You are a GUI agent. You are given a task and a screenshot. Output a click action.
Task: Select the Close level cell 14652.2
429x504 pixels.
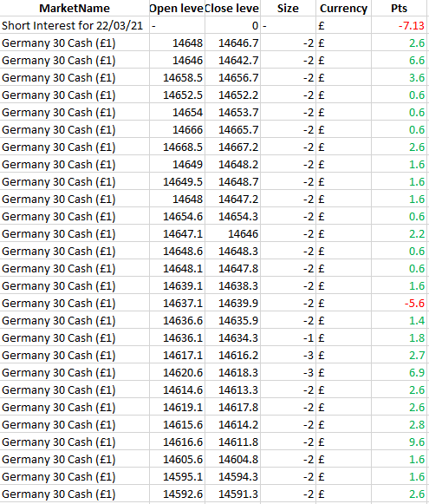[232, 95]
